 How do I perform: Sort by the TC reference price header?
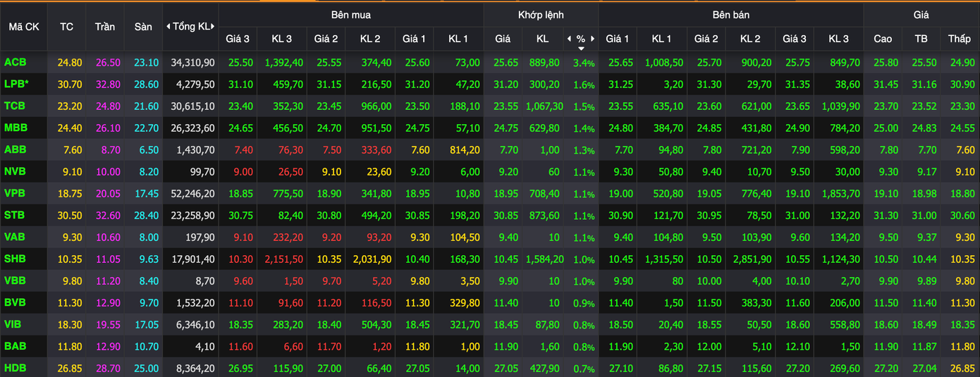(66, 27)
